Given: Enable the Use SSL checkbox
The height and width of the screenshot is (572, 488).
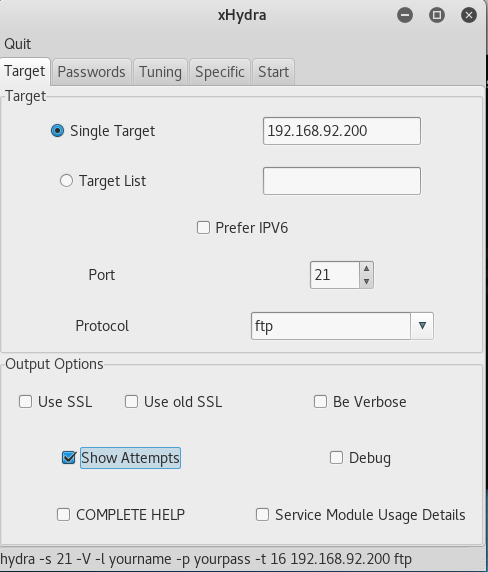Looking at the screenshot, I should [26, 402].
